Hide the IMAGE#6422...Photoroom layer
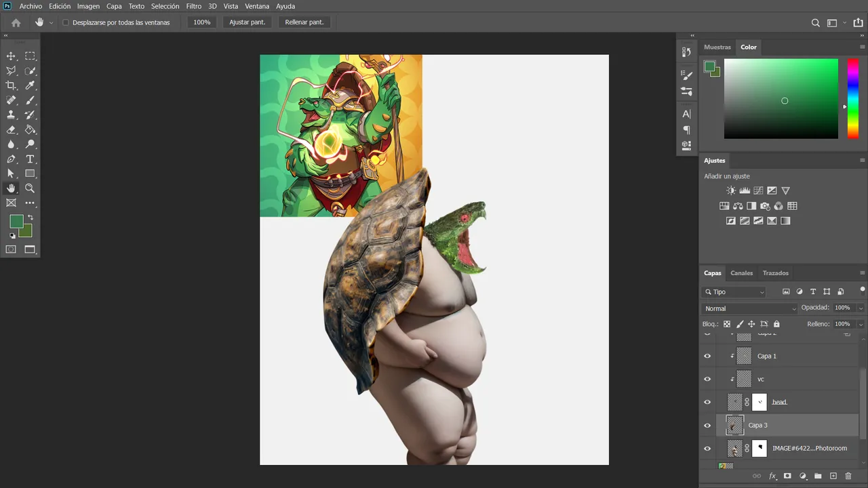The height and width of the screenshot is (488, 868). click(x=707, y=448)
